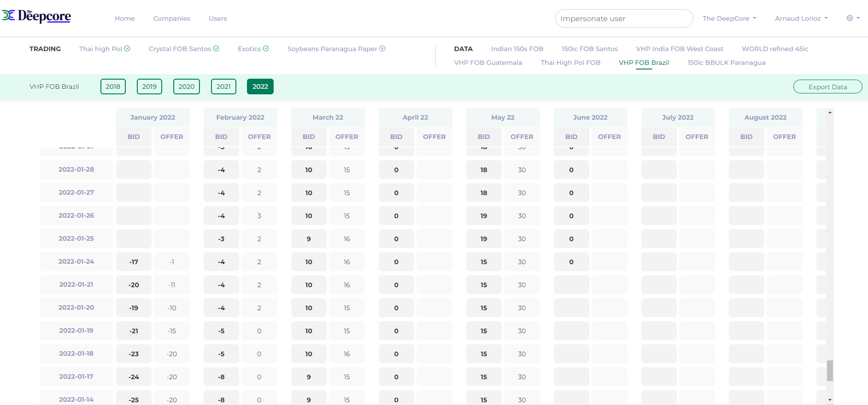
Task: Open 150ic FOB Santos data
Action: click(590, 49)
